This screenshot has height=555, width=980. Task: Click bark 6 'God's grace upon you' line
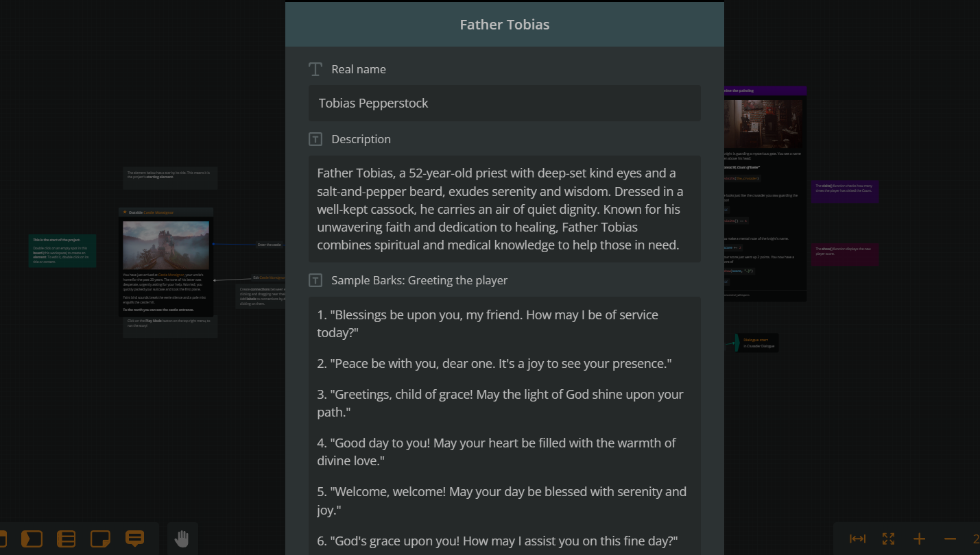click(x=497, y=541)
